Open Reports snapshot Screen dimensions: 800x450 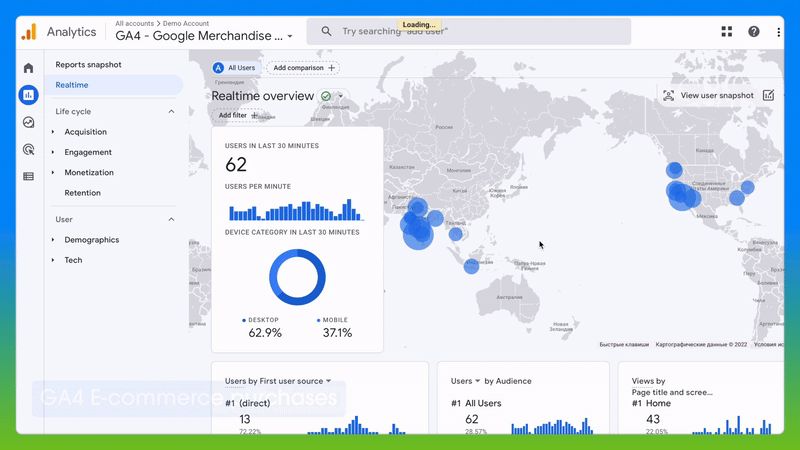click(88, 65)
